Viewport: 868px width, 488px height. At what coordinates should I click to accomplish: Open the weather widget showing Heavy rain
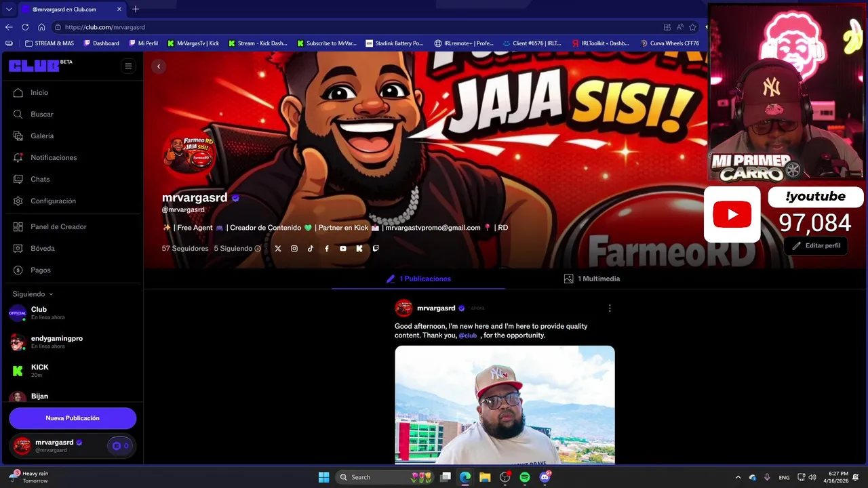(28, 477)
